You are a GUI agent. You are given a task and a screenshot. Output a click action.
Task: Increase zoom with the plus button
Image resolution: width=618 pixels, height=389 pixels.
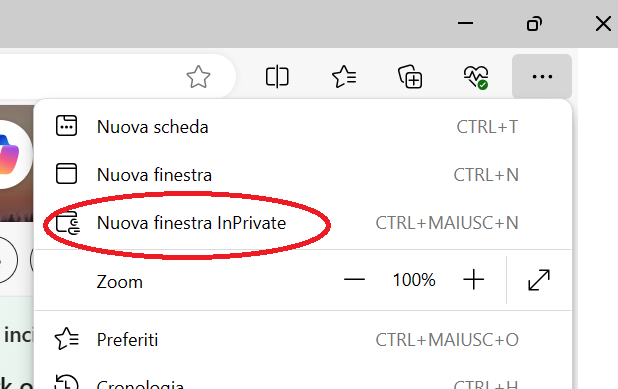pos(473,280)
